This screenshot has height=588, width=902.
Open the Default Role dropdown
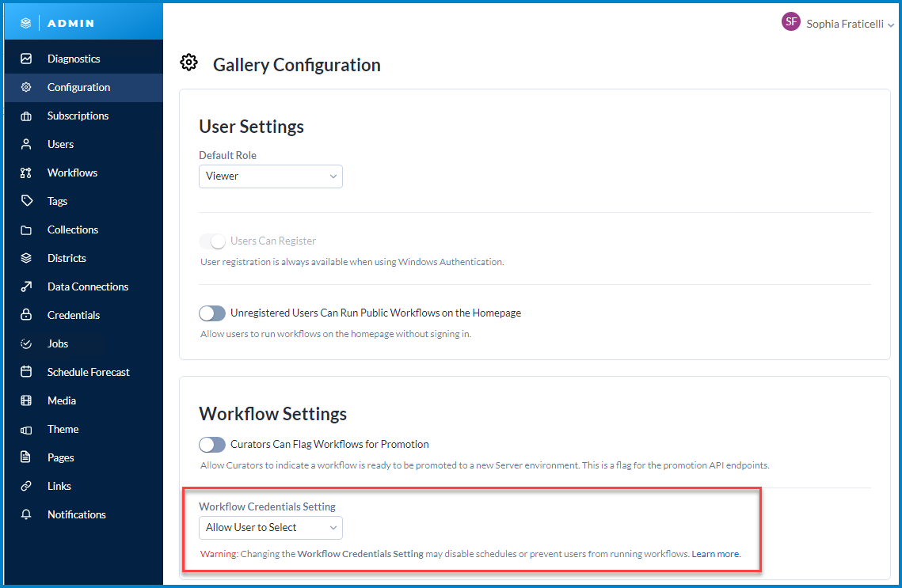[270, 176]
